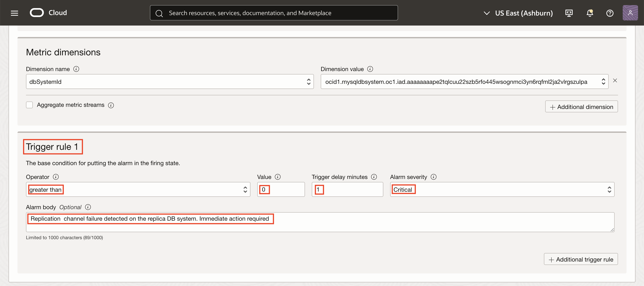The image size is (644, 286).
Task: Open the notifications bell
Action: coord(589,13)
